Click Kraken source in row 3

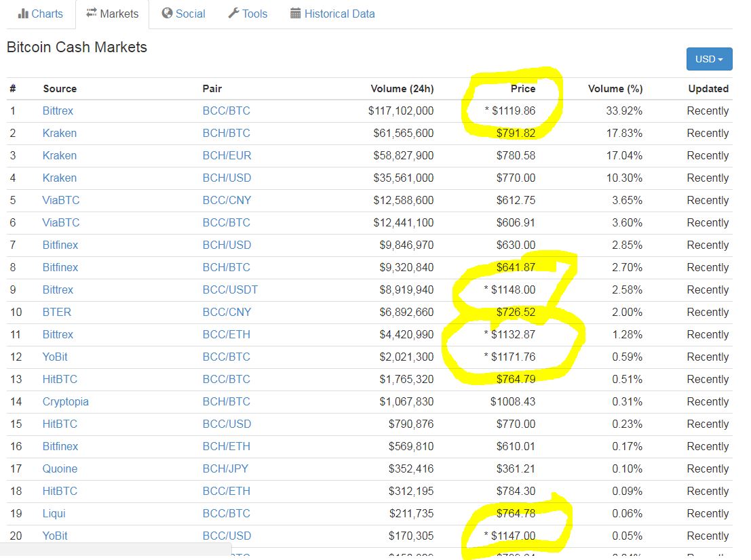tap(60, 155)
